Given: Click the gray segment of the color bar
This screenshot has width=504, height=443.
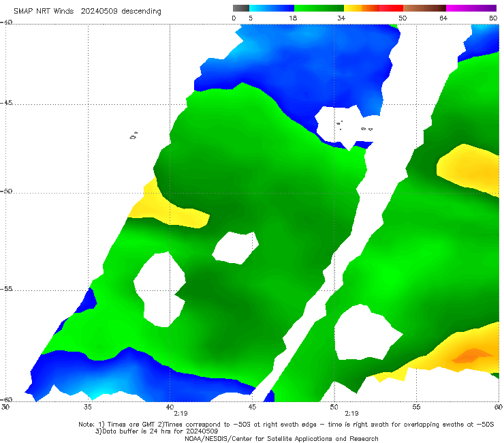Looking at the screenshot, I should pos(240,8).
